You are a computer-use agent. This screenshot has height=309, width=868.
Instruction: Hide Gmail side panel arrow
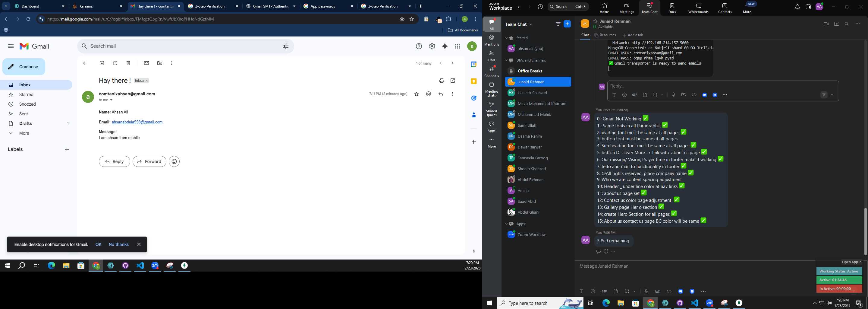pos(474,251)
